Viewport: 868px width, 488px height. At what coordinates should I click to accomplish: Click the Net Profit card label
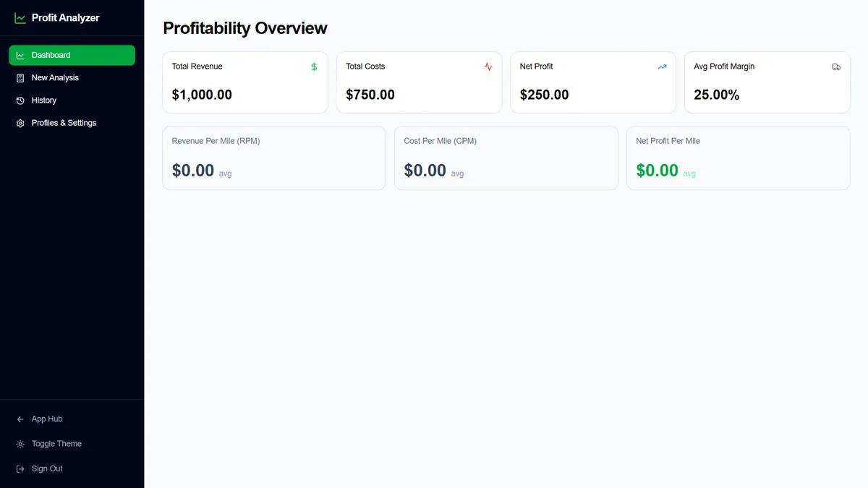point(537,67)
